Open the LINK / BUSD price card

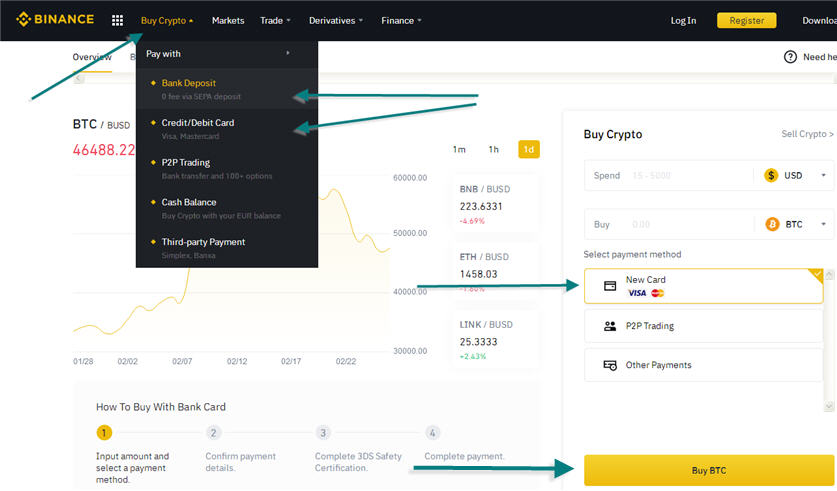point(495,340)
